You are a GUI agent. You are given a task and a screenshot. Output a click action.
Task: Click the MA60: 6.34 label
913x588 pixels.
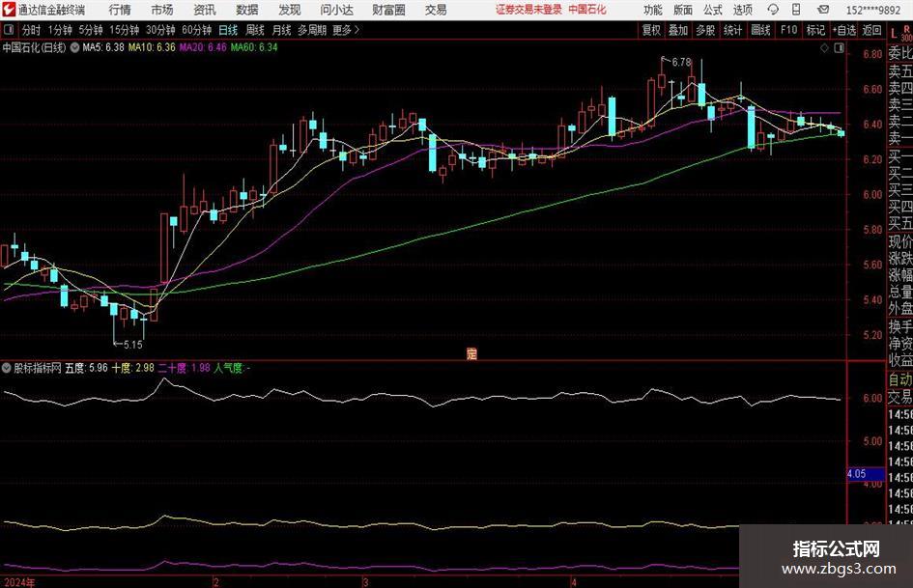coord(254,47)
